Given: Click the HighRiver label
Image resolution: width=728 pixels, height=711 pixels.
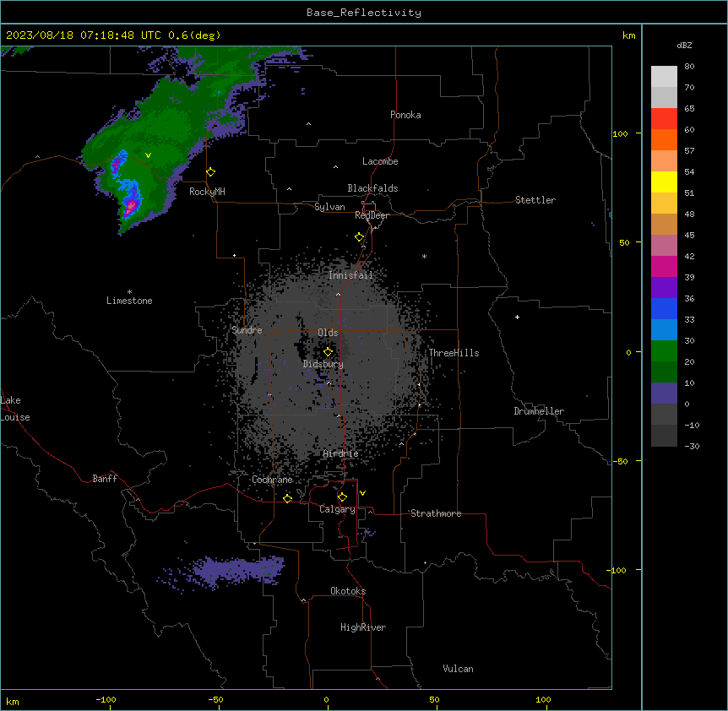Looking at the screenshot, I should tap(363, 627).
